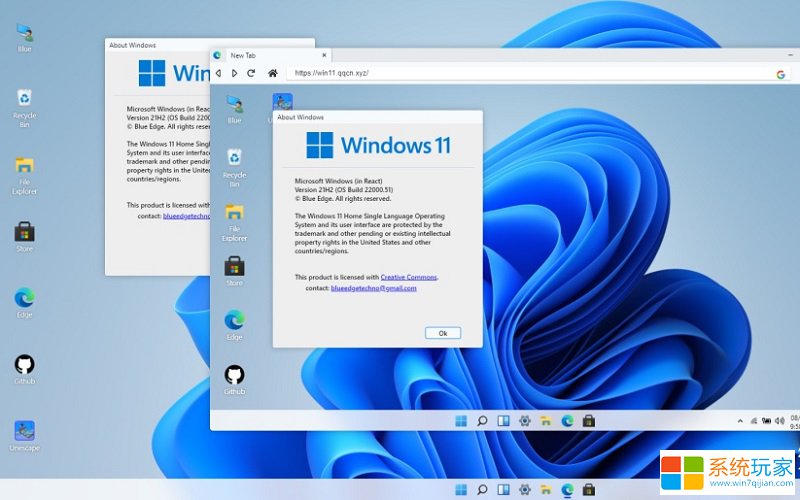Click the volume icon in inner tray
The height and width of the screenshot is (500, 800).
[780, 421]
